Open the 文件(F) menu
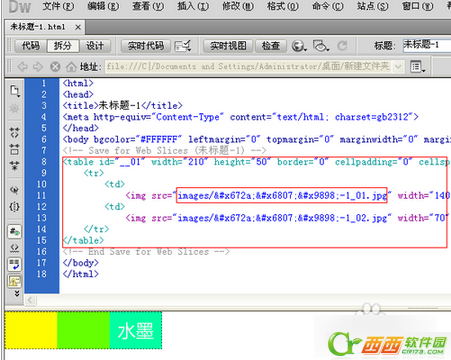The width and height of the screenshot is (451, 360). coord(59,6)
